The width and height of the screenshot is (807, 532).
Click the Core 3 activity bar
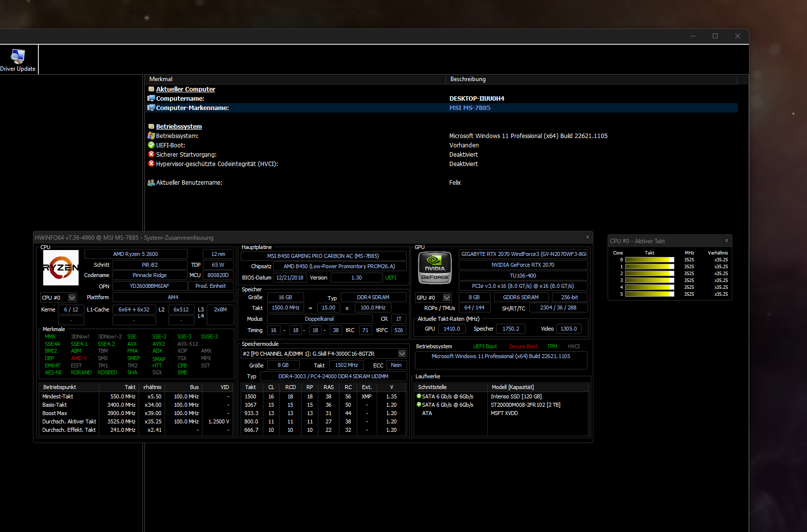[x=649, y=280]
